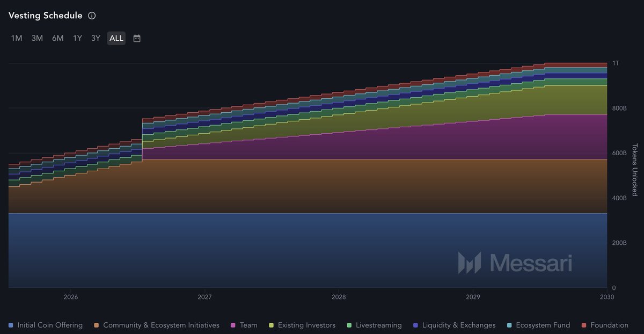Hide the Team series in legend
This screenshot has width=644, height=334.
point(244,325)
